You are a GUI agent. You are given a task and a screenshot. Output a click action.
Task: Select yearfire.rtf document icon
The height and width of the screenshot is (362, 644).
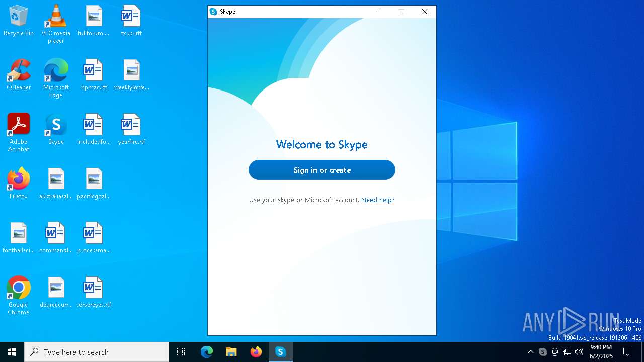131,130
